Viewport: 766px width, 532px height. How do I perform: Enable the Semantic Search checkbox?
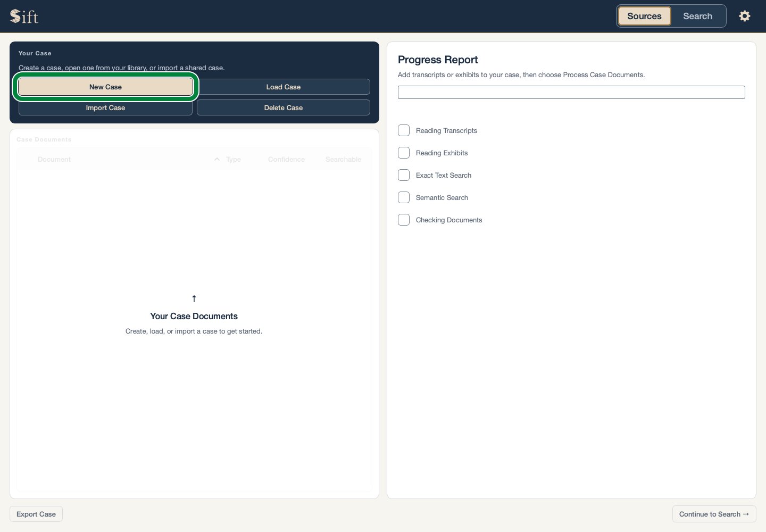(404, 197)
